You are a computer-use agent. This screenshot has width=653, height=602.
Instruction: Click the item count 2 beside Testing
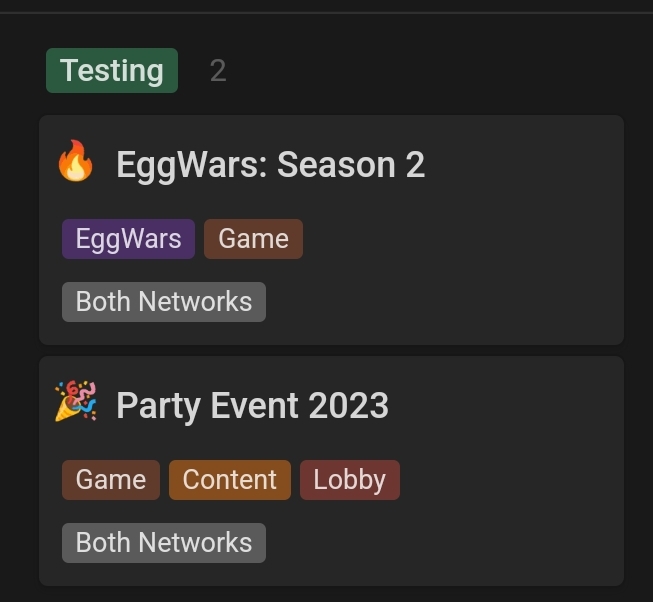(x=218, y=71)
